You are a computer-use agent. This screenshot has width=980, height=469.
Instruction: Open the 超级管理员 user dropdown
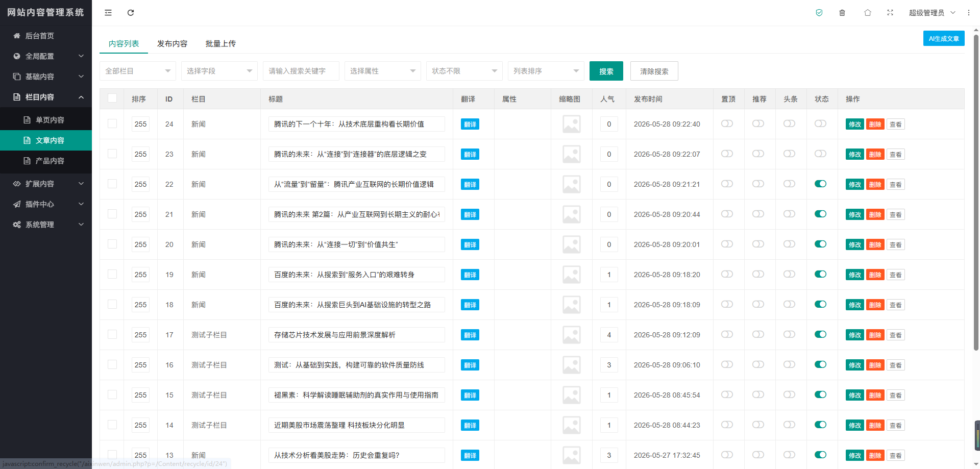tap(932, 13)
